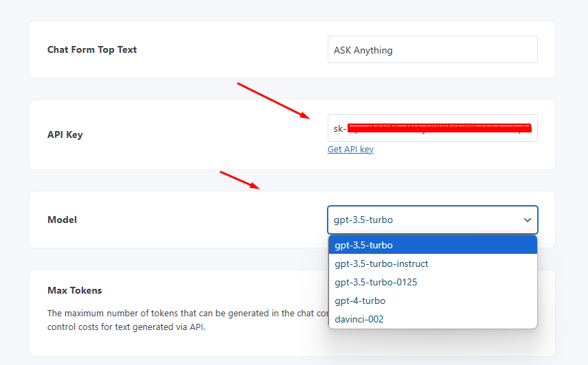Click the Chat Form Top Text input field
Screen dimensions: 588x365
(432, 49)
